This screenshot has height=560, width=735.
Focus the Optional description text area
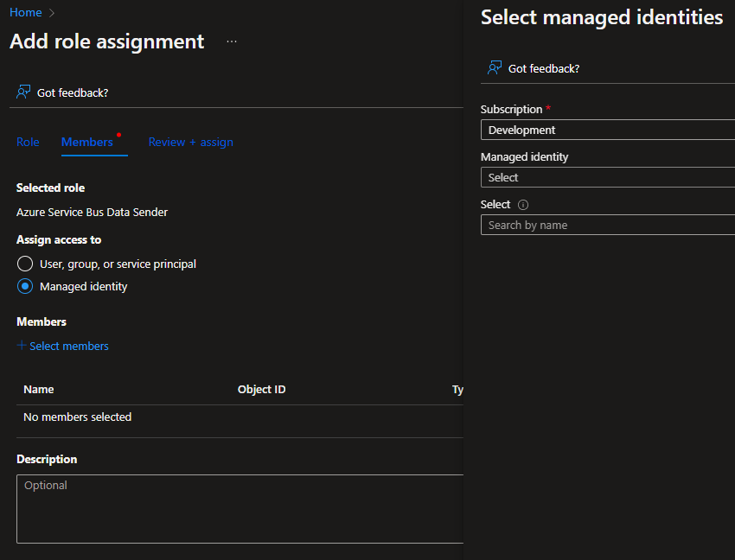240,509
